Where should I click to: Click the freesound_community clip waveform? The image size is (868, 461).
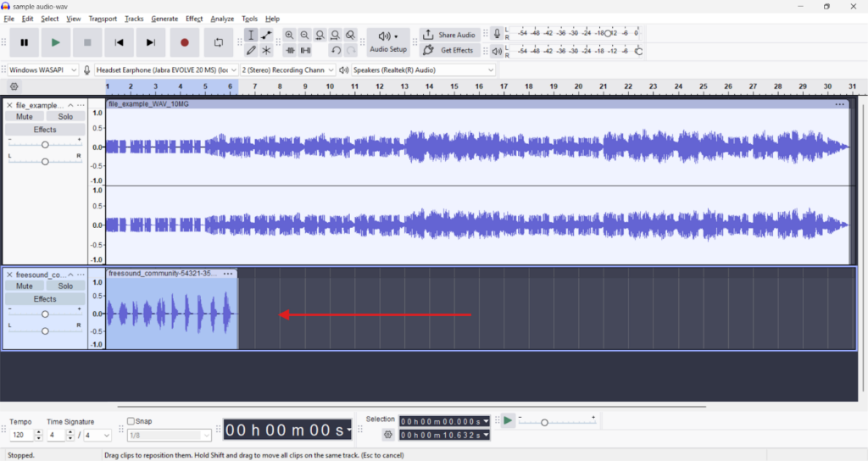170,314
